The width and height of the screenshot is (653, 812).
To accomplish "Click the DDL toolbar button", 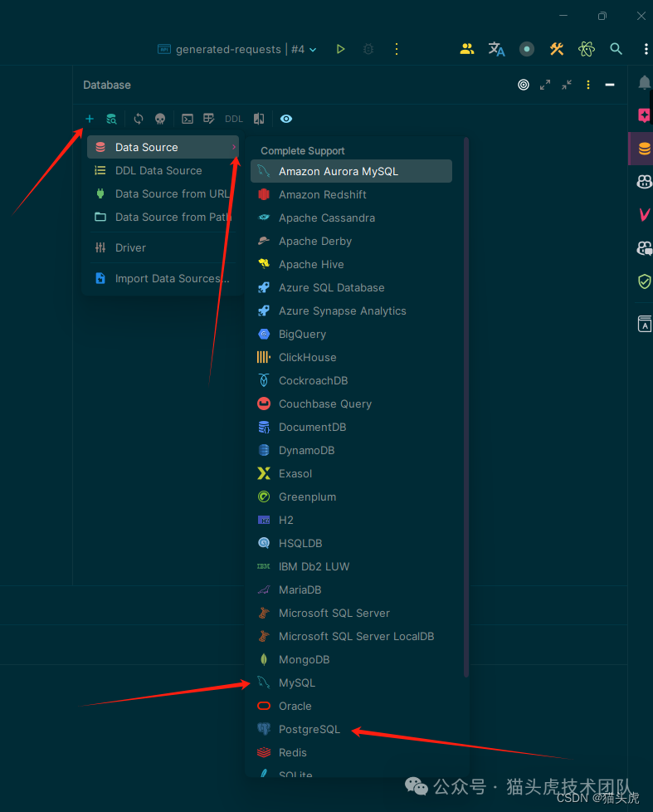I will click(234, 119).
